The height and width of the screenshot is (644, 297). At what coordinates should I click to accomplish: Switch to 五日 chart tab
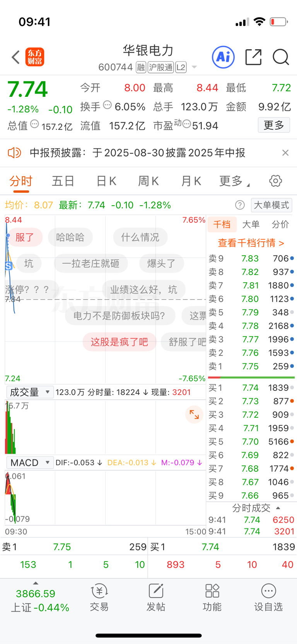[x=63, y=181]
